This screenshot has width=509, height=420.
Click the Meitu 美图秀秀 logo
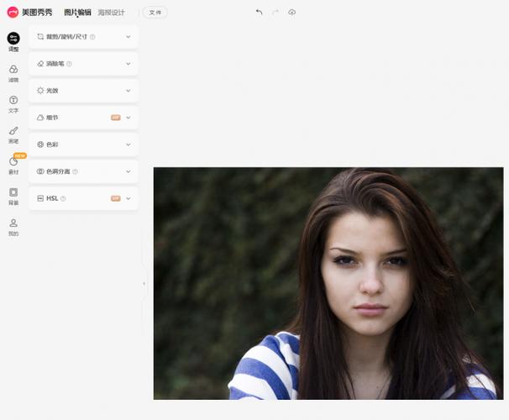(31, 13)
